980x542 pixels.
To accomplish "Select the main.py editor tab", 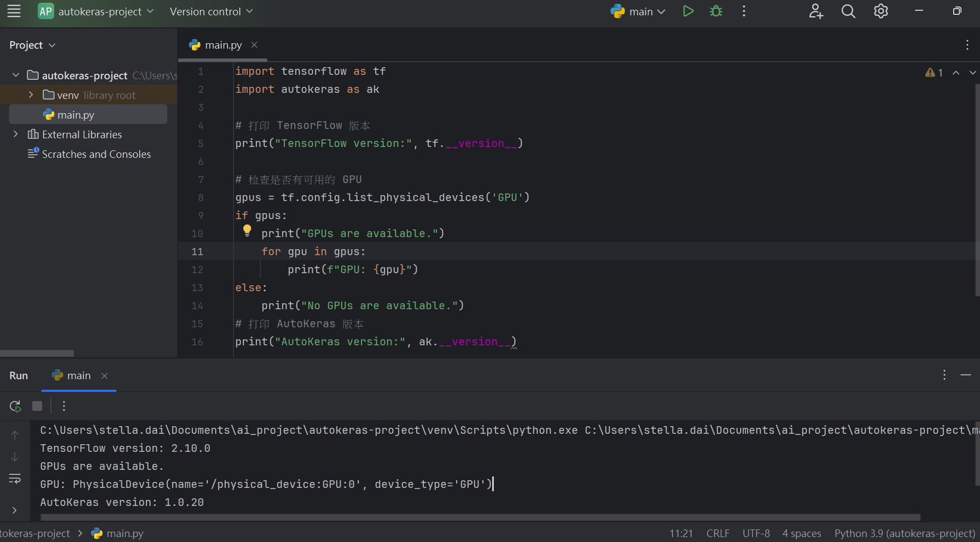I will click(223, 45).
